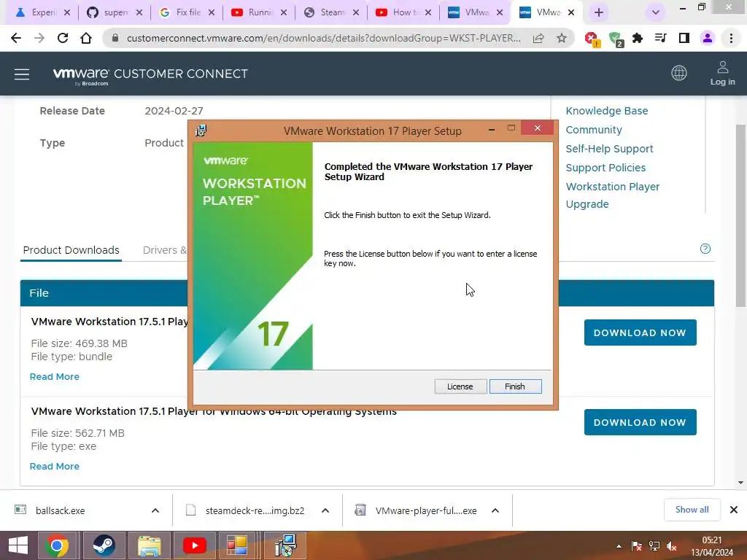Open network tray icon

tap(654, 546)
